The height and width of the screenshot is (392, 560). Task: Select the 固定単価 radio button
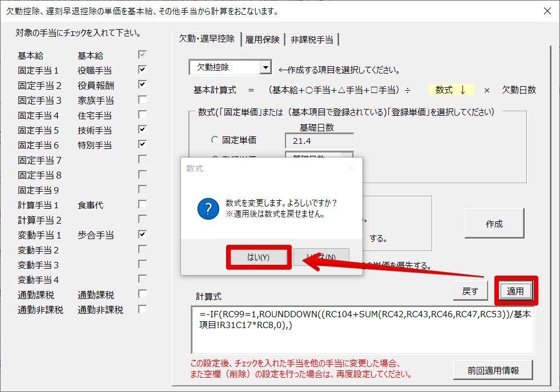click(x=215, y=140)
